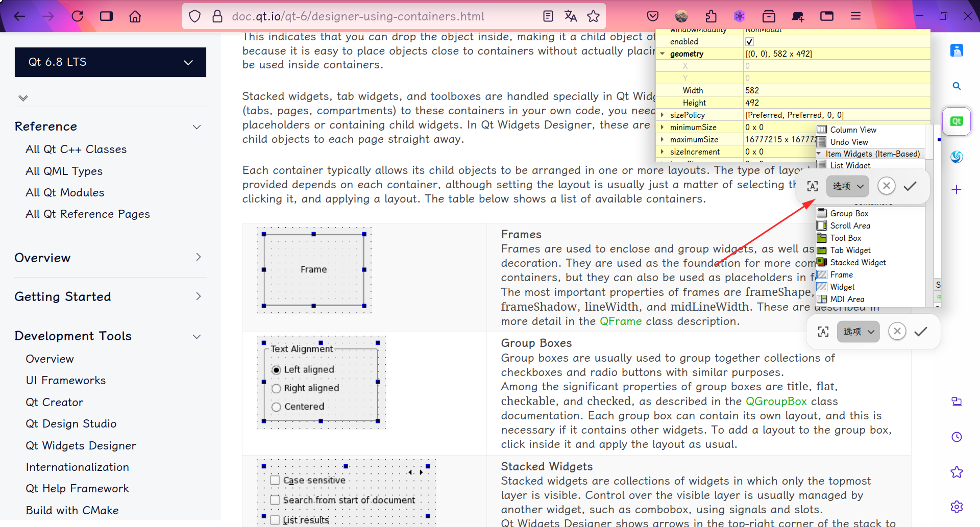Open the Qt 6.8 LTS version dropdown
The height and width of the screenshot is (527, 980).
pos(110,62)
